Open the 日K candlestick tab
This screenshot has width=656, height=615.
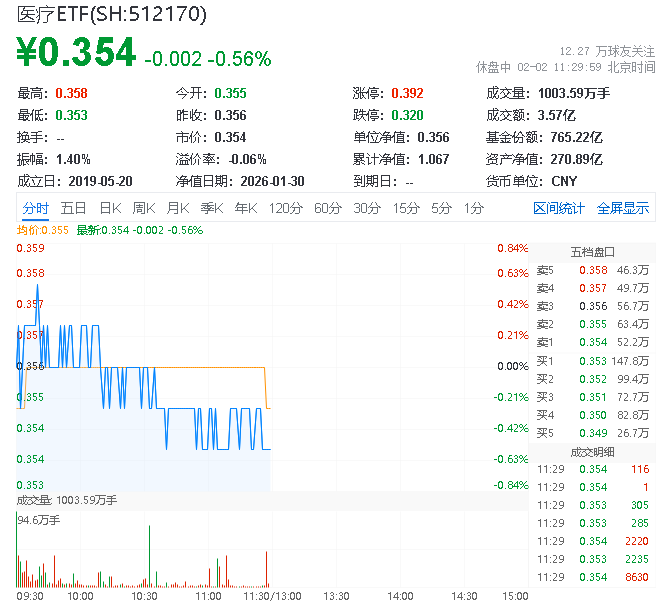click(110, 208)
